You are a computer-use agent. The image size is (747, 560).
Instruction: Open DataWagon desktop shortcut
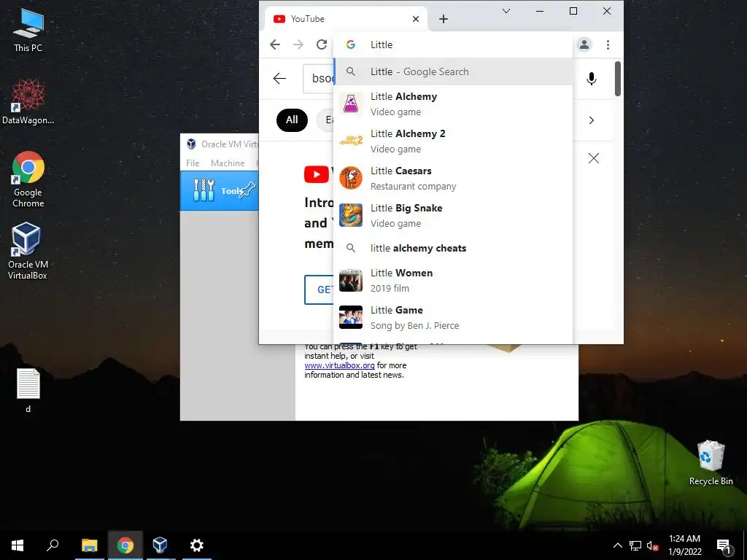point(28,101)
